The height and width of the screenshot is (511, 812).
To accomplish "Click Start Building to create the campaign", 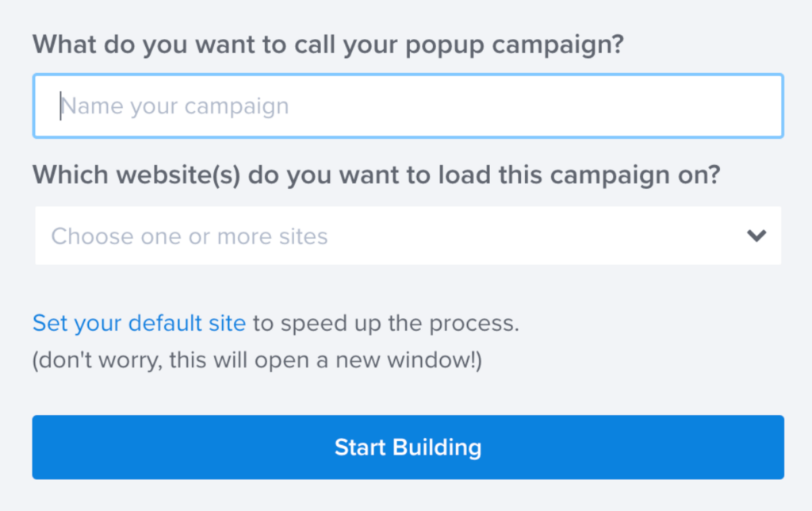I will tap(406, 448).
